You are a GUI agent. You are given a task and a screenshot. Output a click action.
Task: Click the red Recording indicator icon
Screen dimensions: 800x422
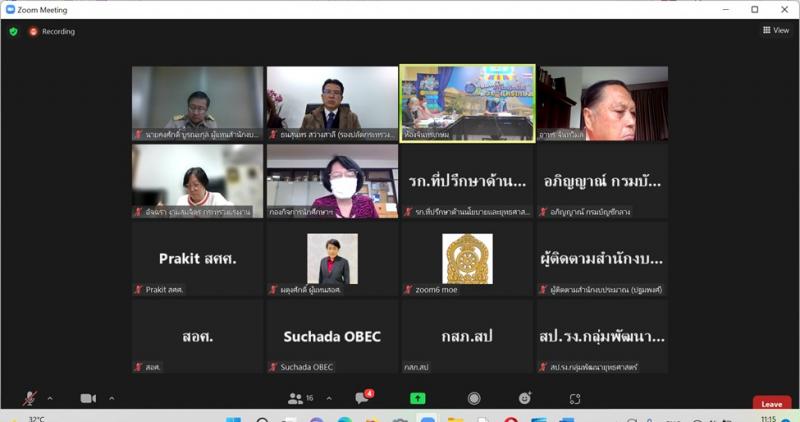click(x=34, y=32)
